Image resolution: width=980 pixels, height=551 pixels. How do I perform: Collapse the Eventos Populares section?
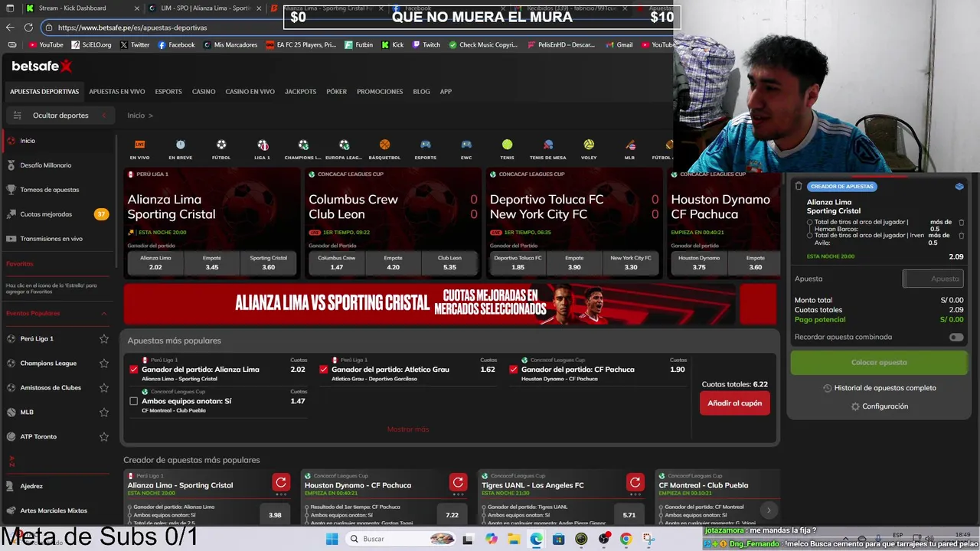pos(104,313)
